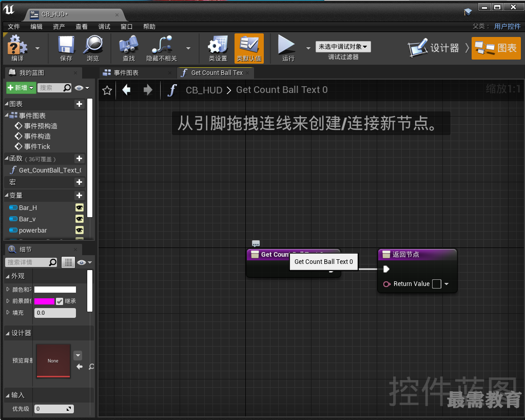Switch to Event Graph (事件图表) tab

pos(137,73)
